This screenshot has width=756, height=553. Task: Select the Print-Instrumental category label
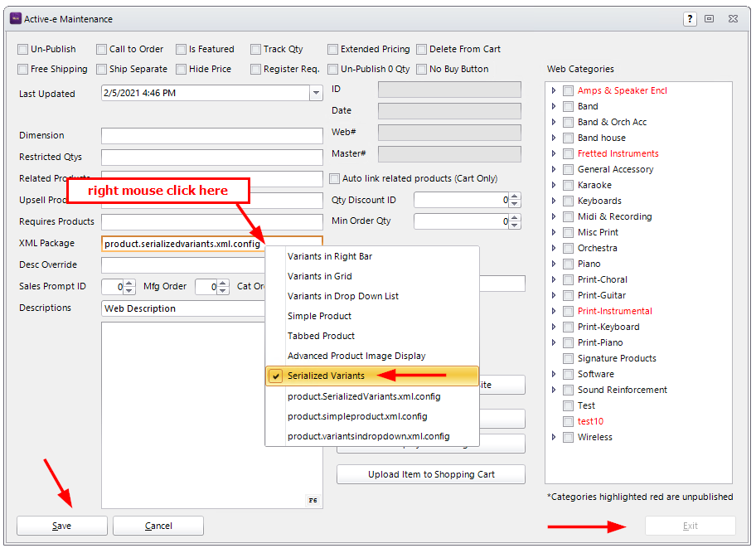click(x=615, y=311)
